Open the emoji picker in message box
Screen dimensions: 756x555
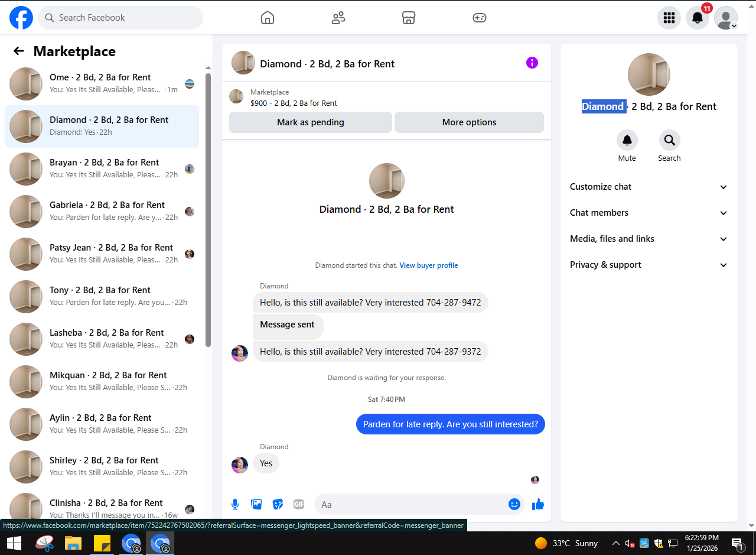coord(514,504)
